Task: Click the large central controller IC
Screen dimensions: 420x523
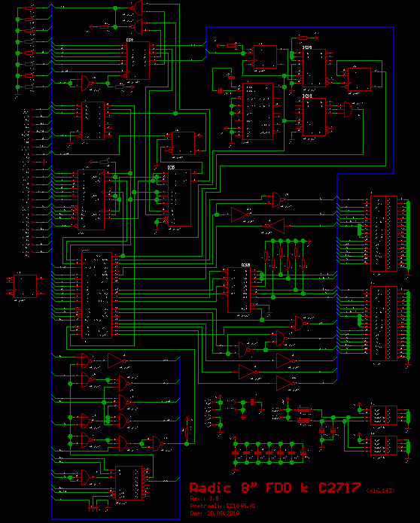Action: pos(97,295)
